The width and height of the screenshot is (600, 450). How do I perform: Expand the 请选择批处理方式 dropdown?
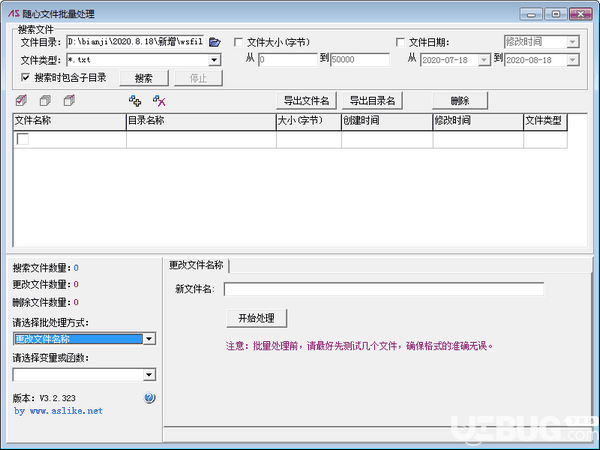(149, 339)
